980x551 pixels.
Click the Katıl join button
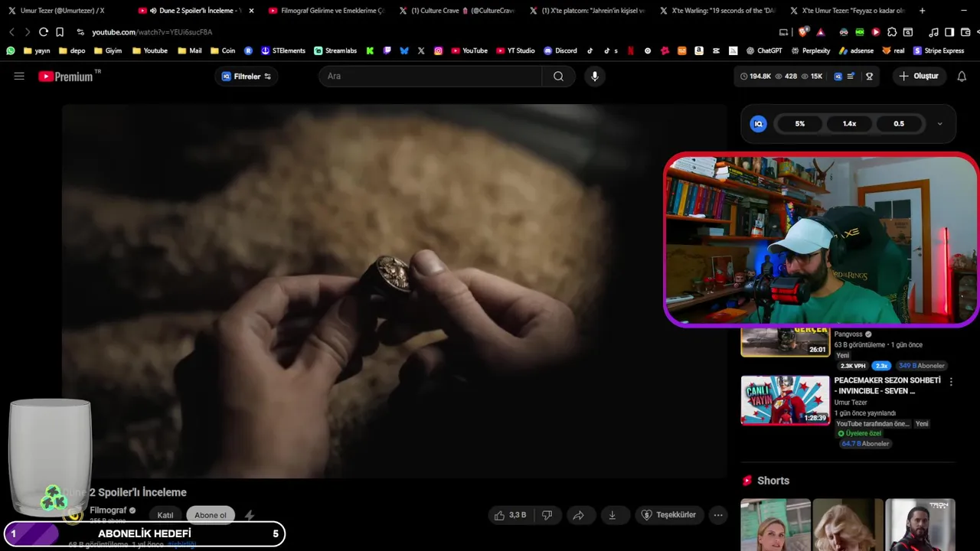coord(165,515)
